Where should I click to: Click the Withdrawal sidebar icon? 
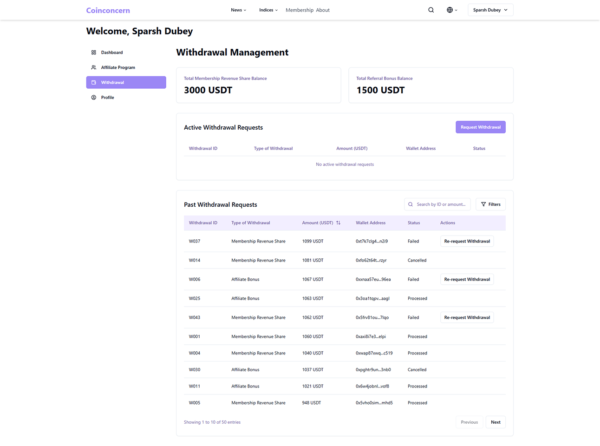pos(94,82)
